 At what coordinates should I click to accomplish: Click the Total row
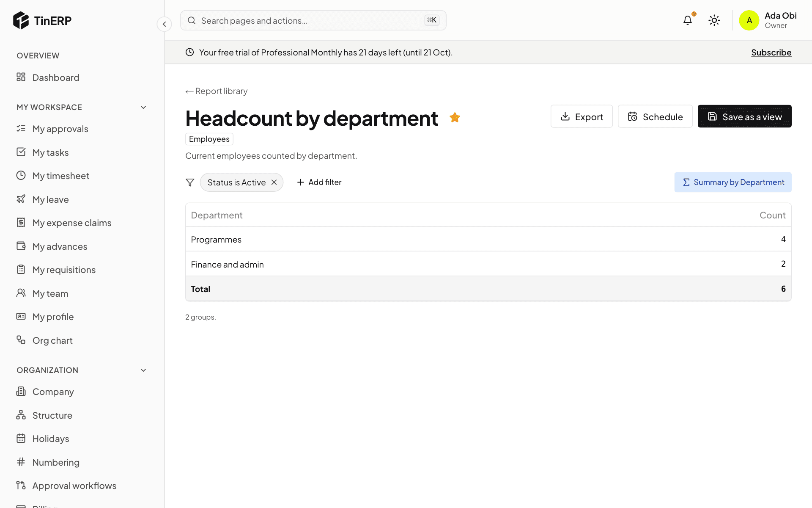488,289
